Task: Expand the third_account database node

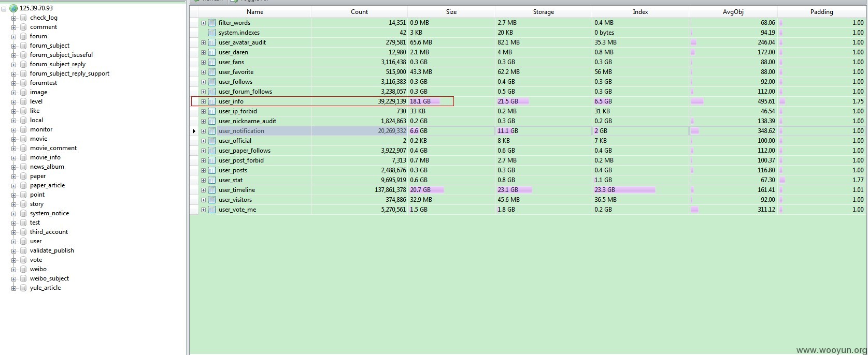Action: click(x=14, y=232)
